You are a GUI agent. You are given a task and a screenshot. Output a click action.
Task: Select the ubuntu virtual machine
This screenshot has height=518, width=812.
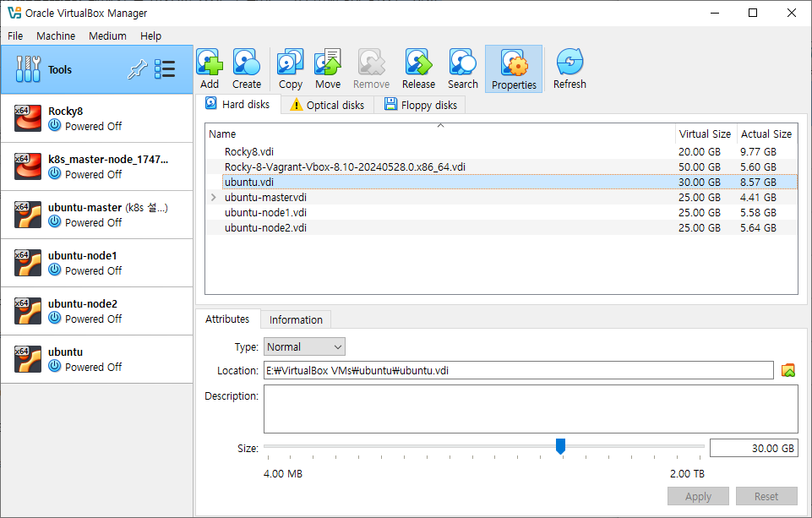97,359
